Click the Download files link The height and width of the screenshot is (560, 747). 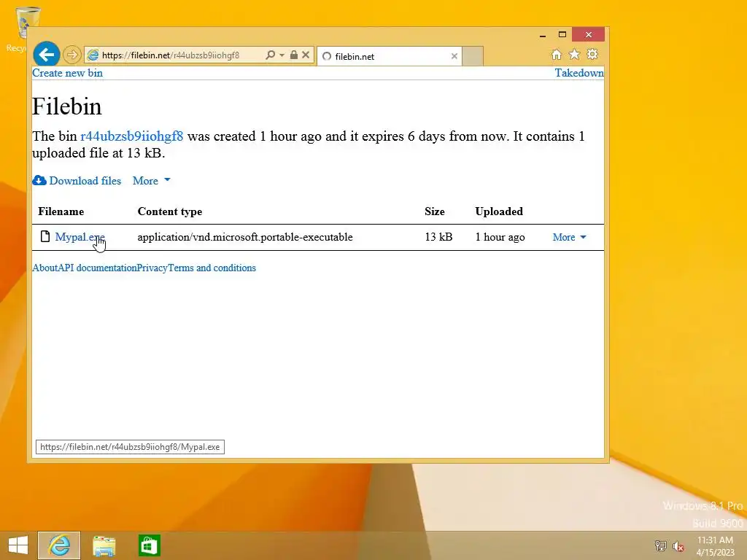click(x=85, y=181)
